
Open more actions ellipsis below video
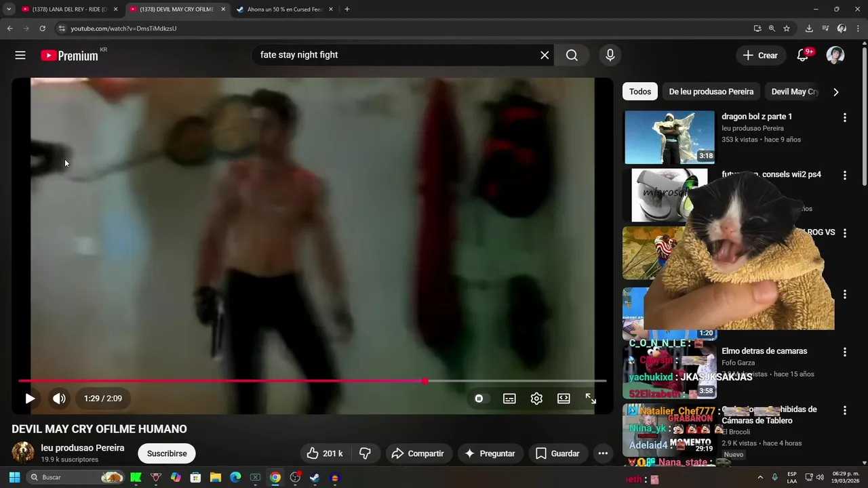[603, 453]
